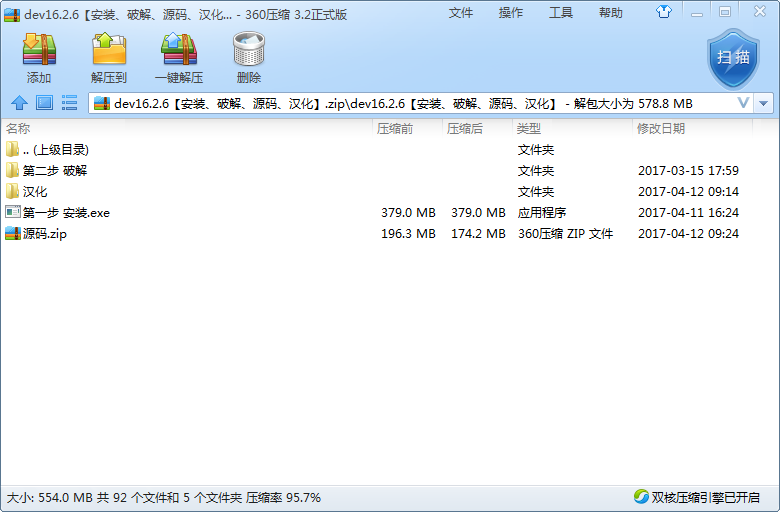Switch to large icon view mode
780x512 pixels.
click(x=44, y=103)
